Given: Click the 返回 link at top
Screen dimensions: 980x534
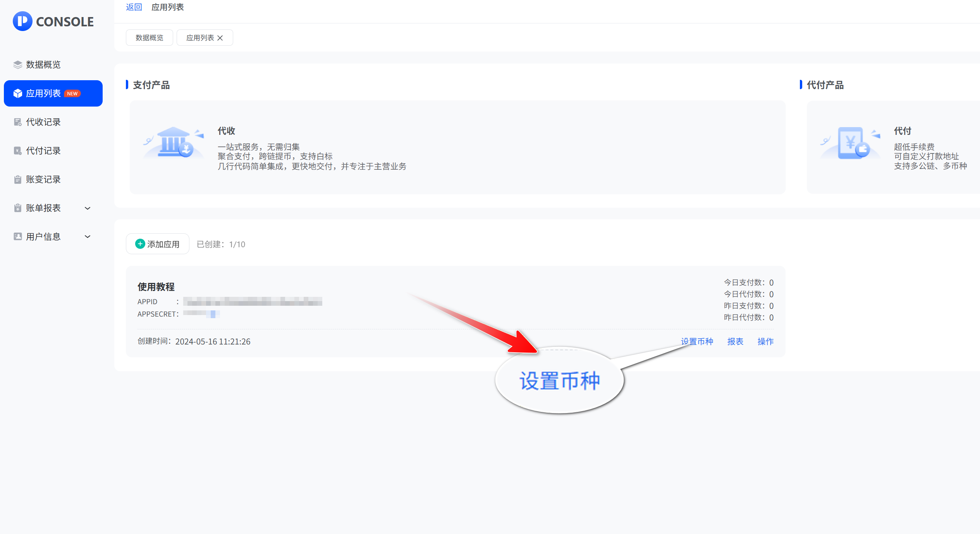Looking at the screenshot, I should point(134,7).
